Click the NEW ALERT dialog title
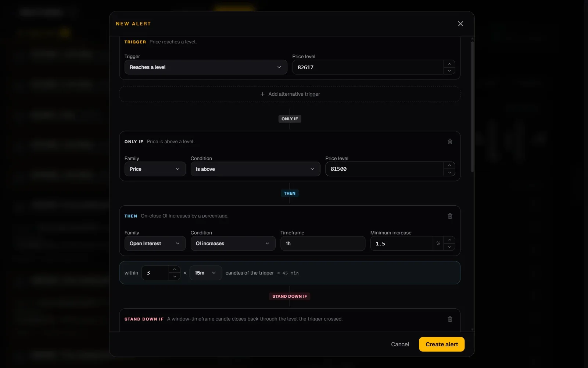The image size is (588, 368). click(133, 24)
